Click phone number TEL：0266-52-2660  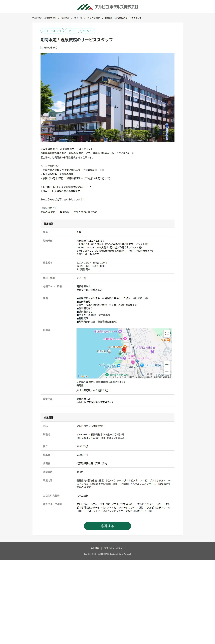click(x=86, y=212)
